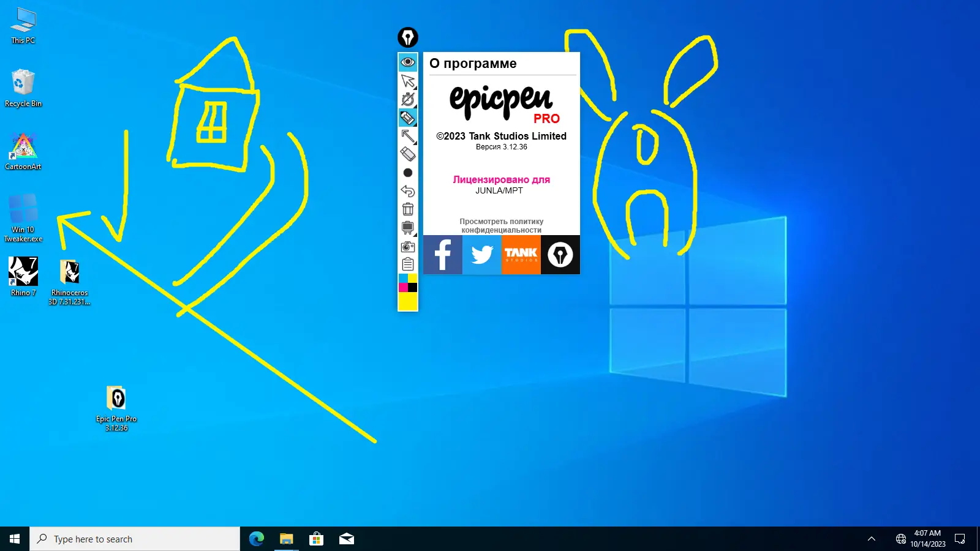Click the clipboard icon in Epic Pen toolbar
This screenshot has width=980, height=551.
[408, 264]
